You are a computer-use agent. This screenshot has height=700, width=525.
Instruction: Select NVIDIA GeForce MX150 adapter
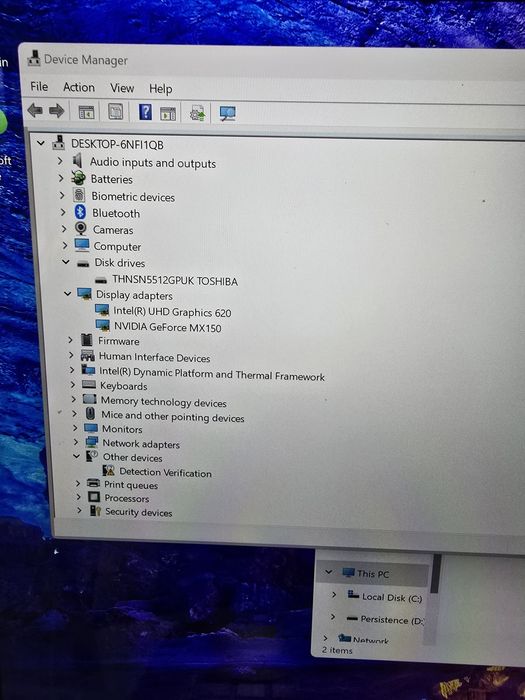[168, 327]
